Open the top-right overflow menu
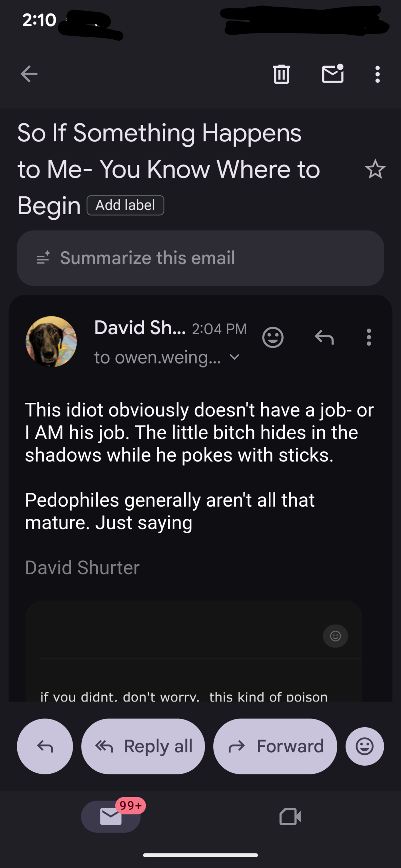401x868 pixels. pos(377,74)
